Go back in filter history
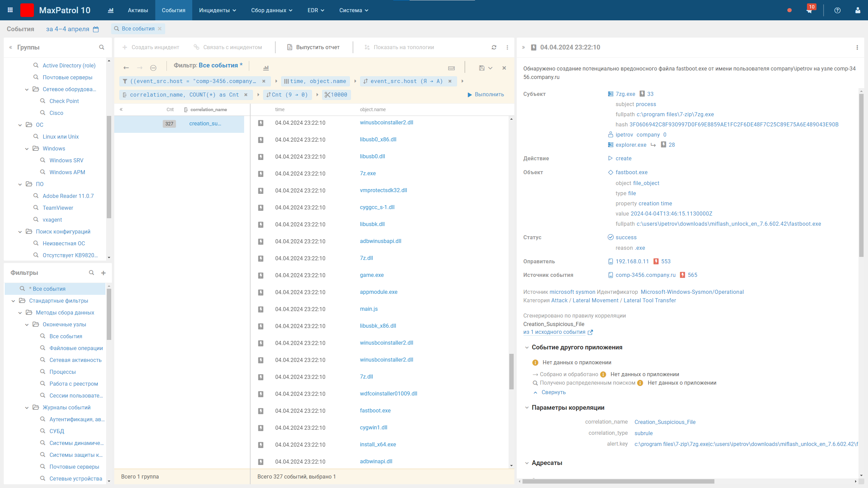 click(x=126, y=68)
